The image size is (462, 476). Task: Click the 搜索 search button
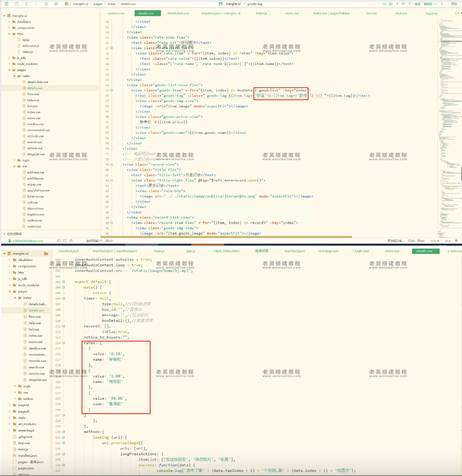point(417,4)
